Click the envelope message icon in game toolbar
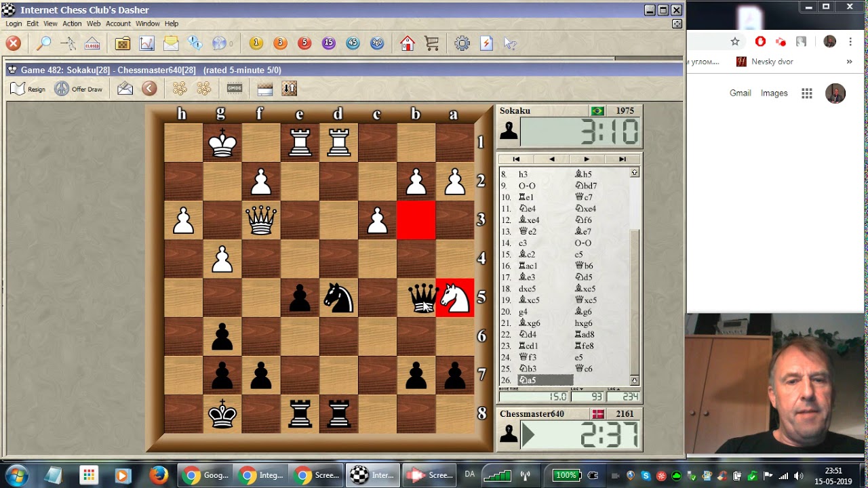 click(125, 89)
